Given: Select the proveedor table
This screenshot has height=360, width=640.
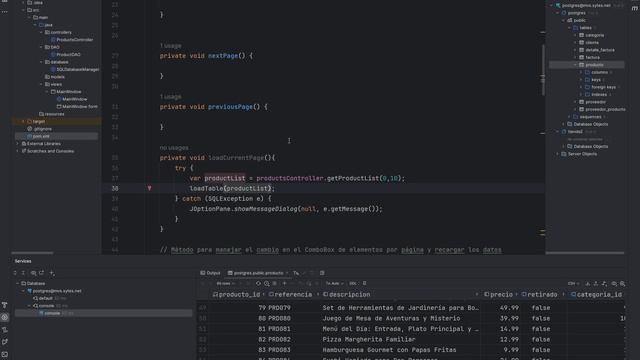Looking at the screenshot, I should (592, 102).
